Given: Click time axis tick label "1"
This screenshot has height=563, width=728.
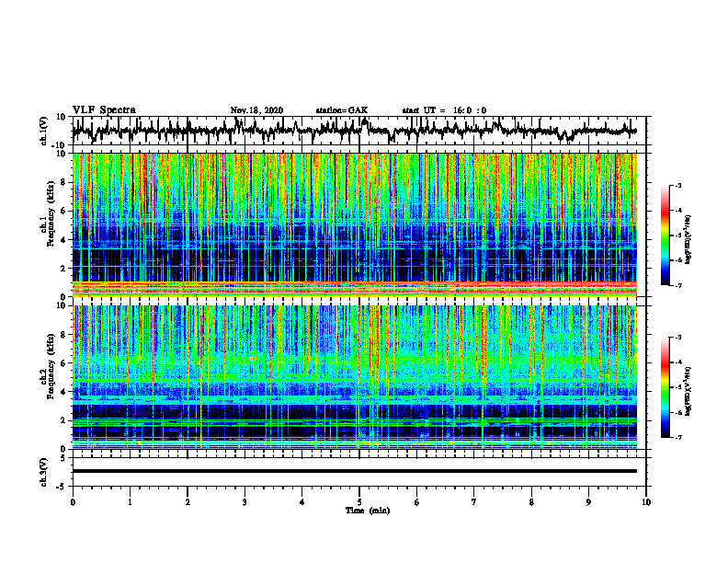Looking at the screenshot, I should point(130,502).
